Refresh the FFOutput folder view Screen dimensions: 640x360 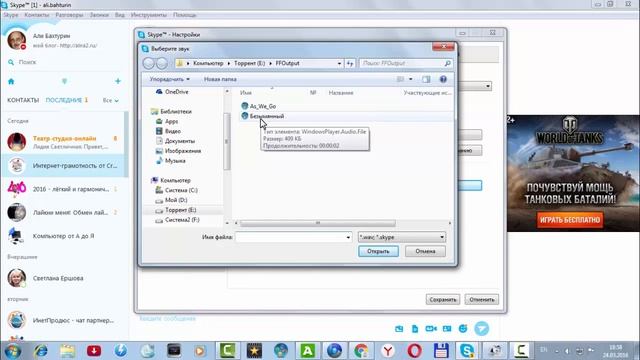tap(350, 63)
